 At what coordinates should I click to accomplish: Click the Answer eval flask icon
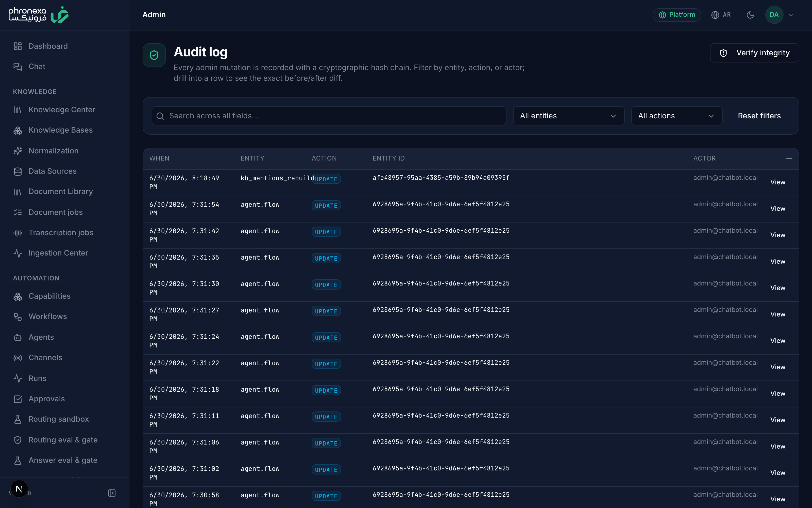[x=18, y=460]
